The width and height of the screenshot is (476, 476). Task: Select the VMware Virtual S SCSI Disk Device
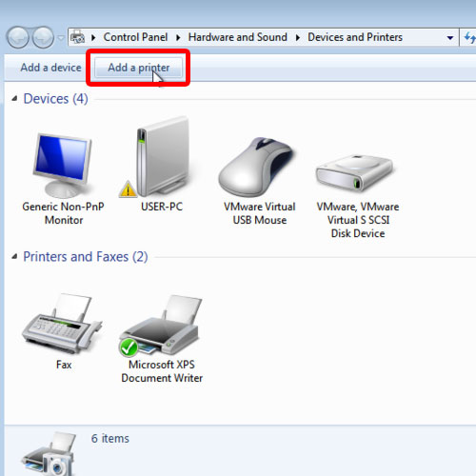pos(355,173)
